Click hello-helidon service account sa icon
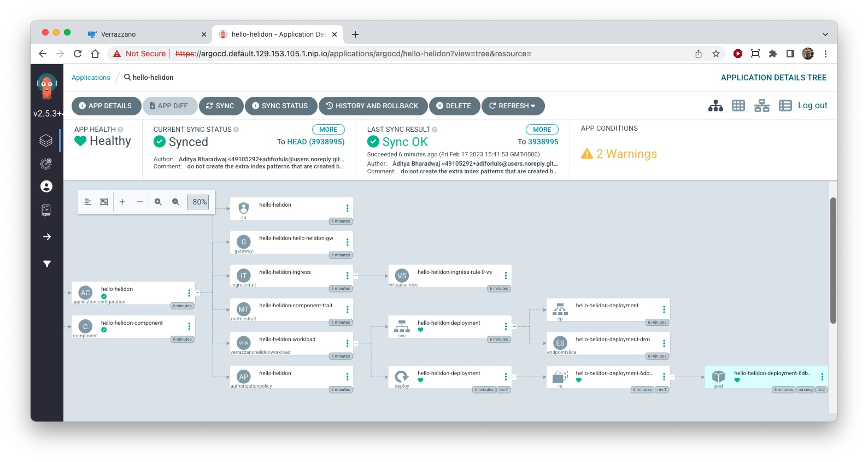 (x=244, y=208)
